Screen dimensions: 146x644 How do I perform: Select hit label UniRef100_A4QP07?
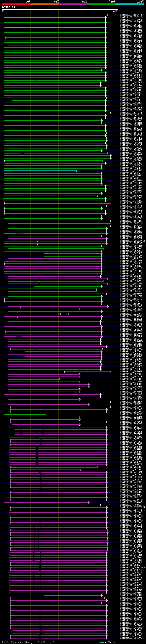point(131,490)
